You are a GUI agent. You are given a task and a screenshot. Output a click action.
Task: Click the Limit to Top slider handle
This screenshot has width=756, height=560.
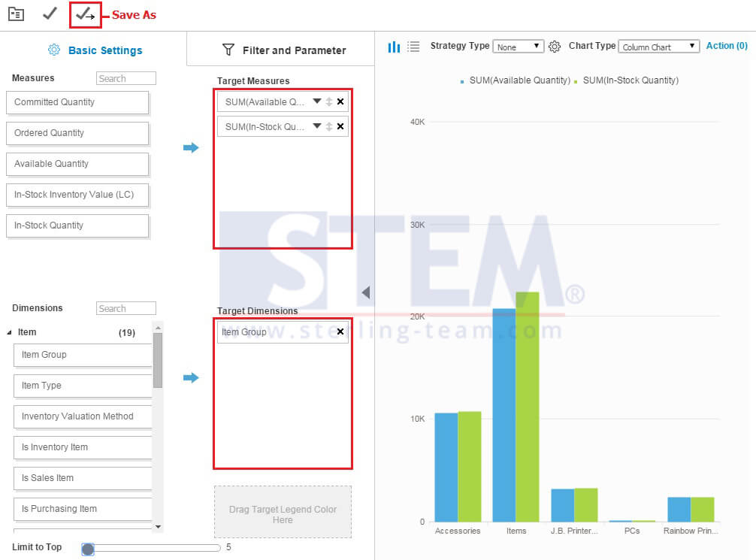coord(88,549)
